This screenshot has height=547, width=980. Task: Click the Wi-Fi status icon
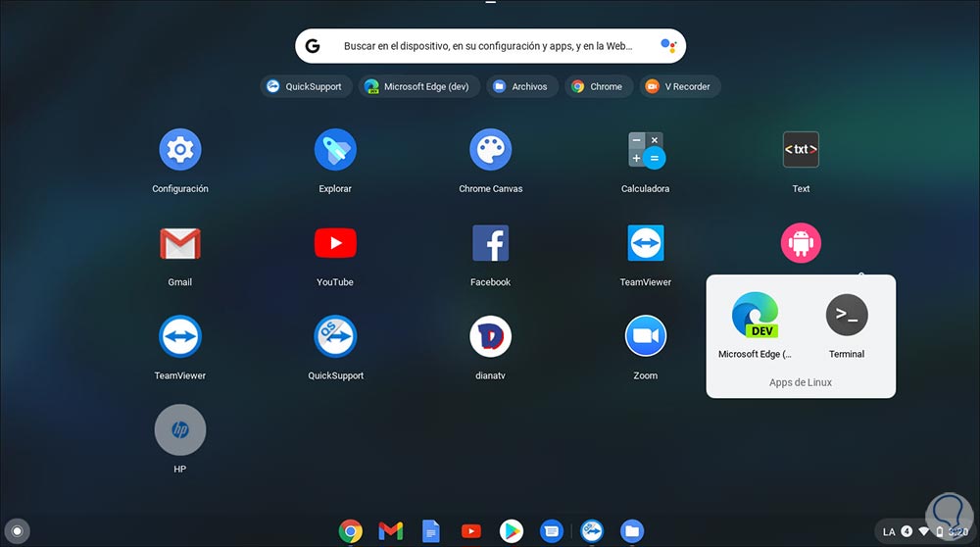pyautogui.click(x=924, y=531)
